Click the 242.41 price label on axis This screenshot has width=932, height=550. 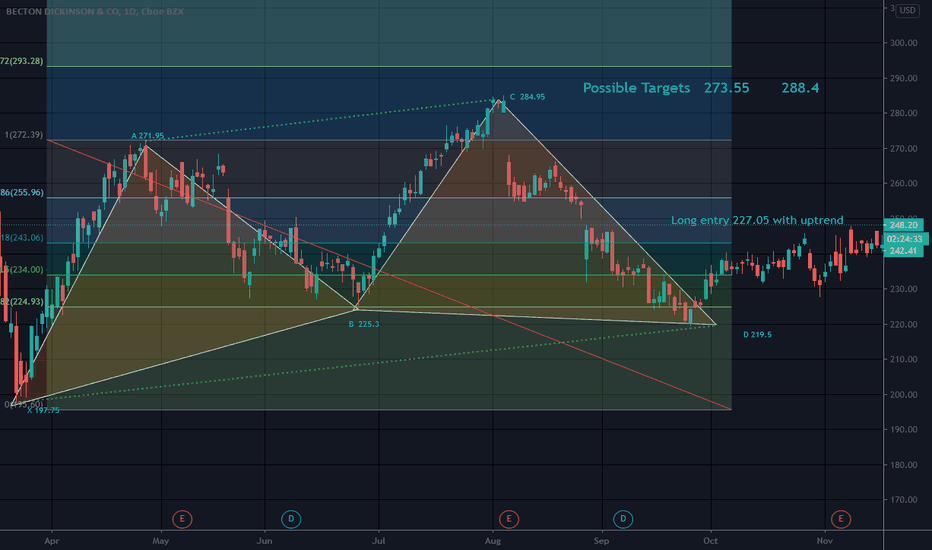click(903, 250)
